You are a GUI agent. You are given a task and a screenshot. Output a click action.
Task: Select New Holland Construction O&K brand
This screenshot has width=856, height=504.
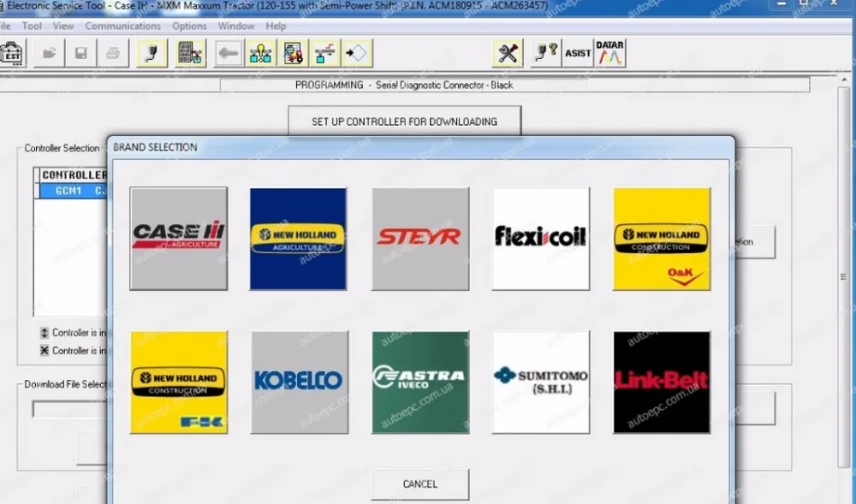click(662, 239)
